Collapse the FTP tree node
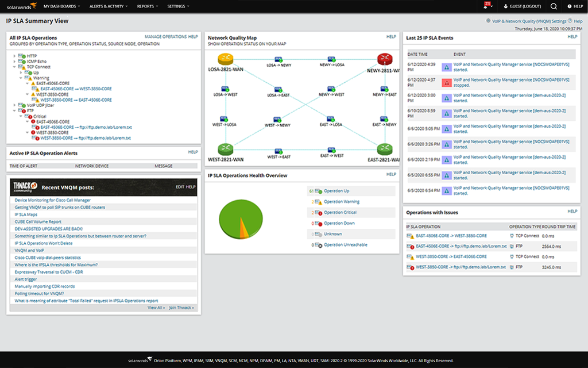588x368 pixels. [x=14, y=111]
